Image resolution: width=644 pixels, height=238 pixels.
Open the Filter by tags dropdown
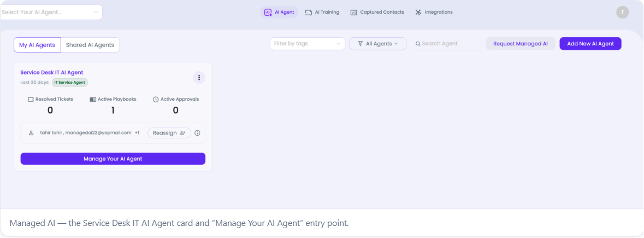pos(307,44)
